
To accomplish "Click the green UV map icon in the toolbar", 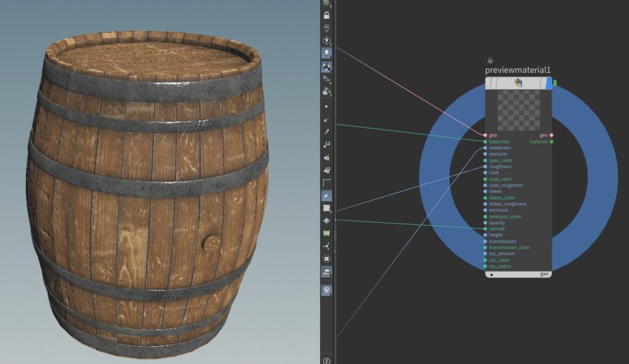I will tap(327, 233).
